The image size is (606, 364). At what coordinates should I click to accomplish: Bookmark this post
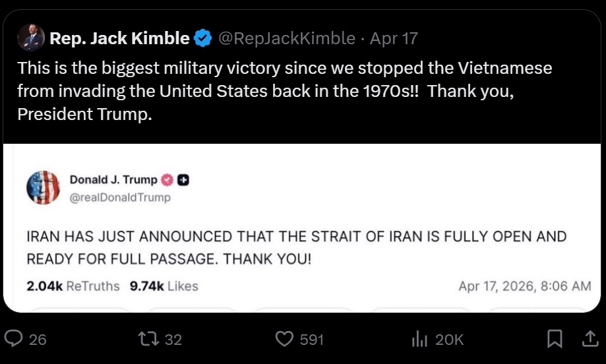pos(555,339)
